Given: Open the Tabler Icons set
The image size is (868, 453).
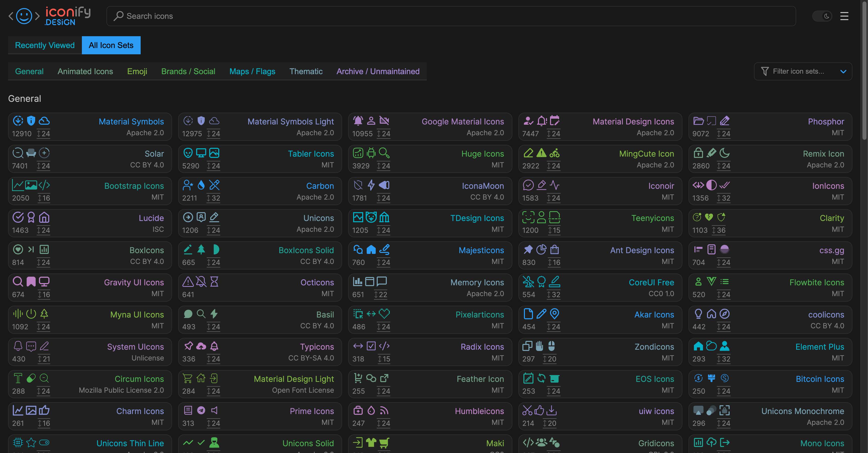Looking at the screenshot, I should pyautogui.click(x=260, y=159).
